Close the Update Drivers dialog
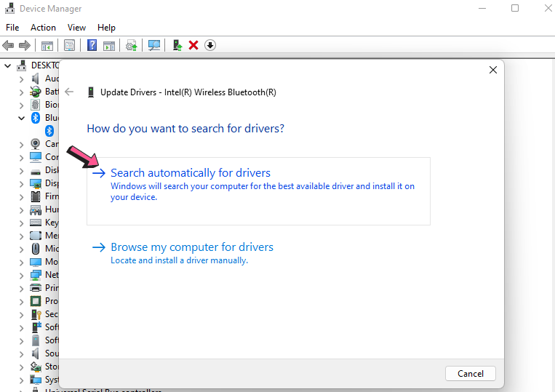Screen dimensions: 555x392 tap(493, 70)
